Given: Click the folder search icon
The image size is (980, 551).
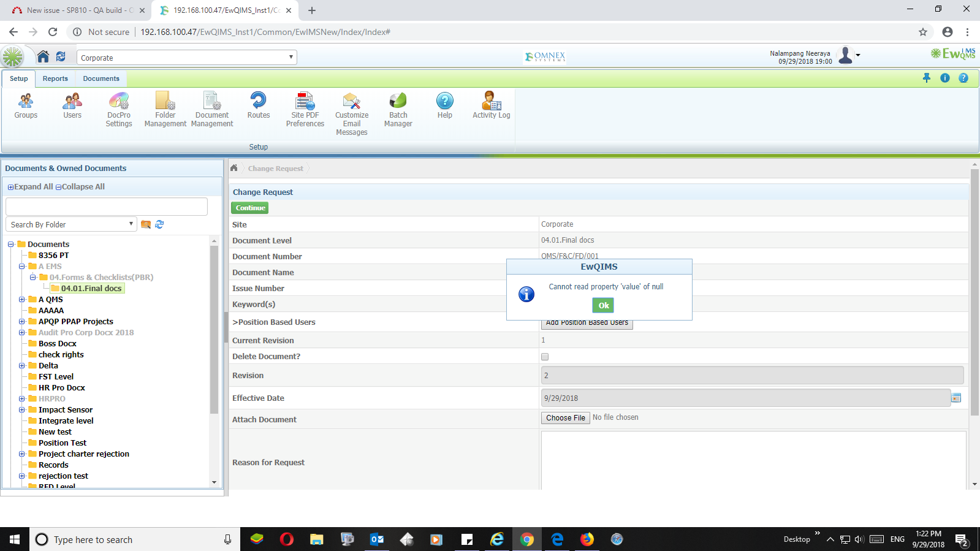Looking at the screenshot, I should point(146,224).
